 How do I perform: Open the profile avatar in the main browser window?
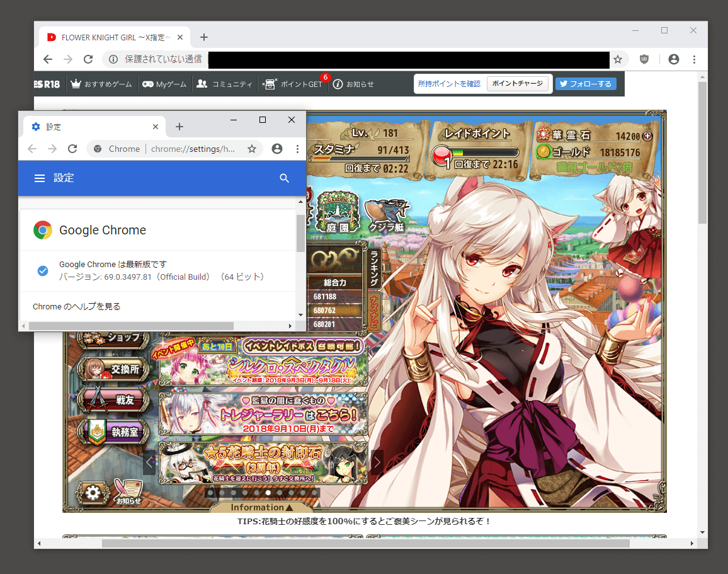674,59
